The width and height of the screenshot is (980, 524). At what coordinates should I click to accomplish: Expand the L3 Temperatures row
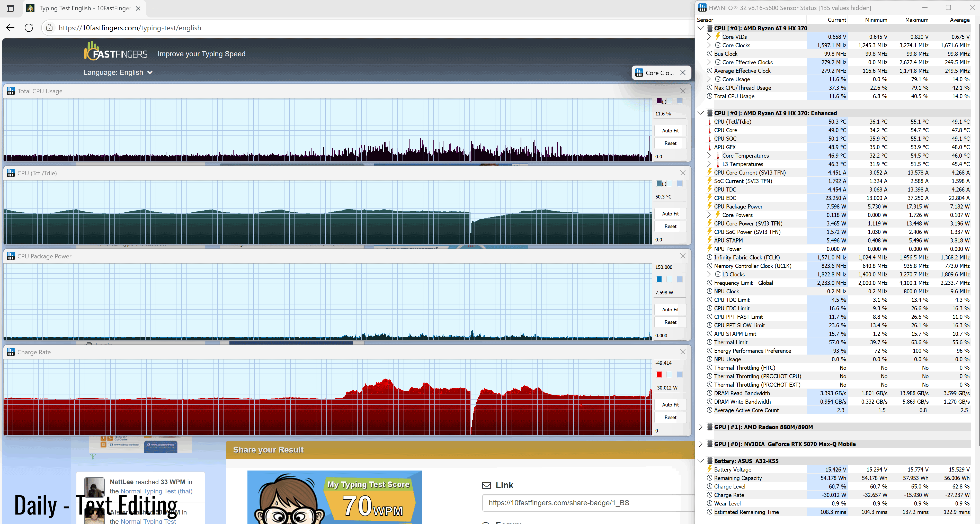[x=709, y=164]
